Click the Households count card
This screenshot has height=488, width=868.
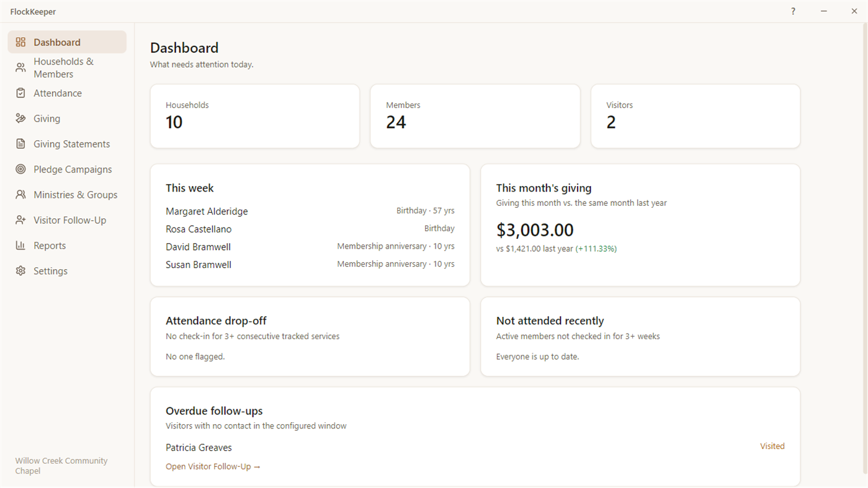(x=255, y=116)
